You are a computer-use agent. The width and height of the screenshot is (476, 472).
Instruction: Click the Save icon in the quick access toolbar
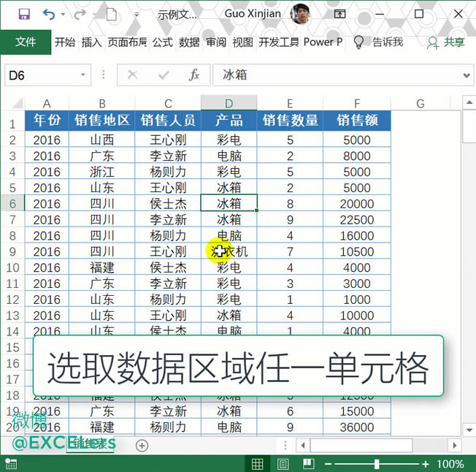(24, 14)
